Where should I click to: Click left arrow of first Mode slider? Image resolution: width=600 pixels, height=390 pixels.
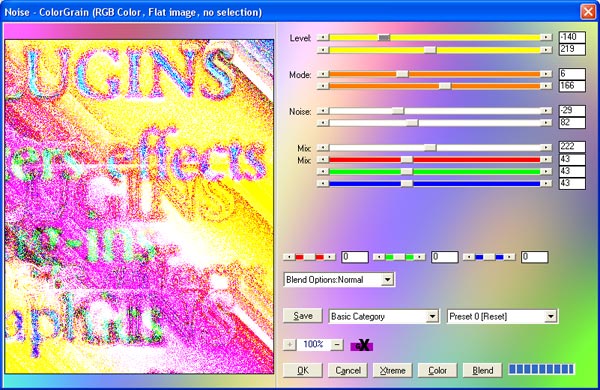click(x=323, y=74)
